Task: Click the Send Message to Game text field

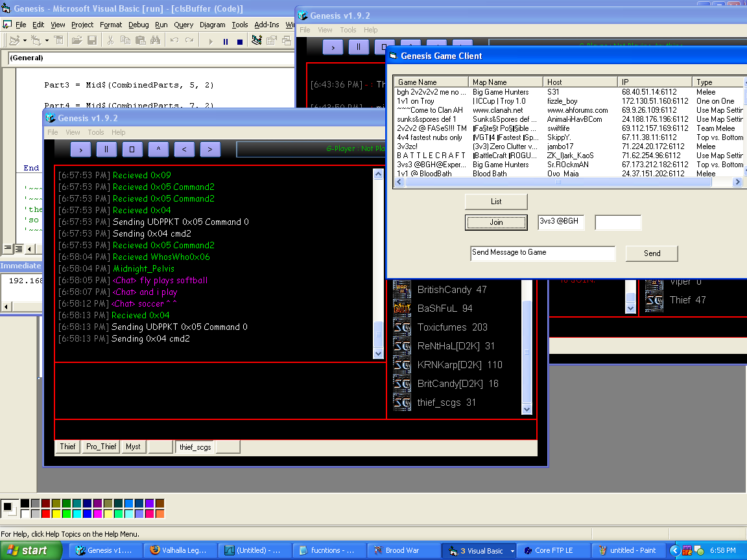Action: pyautogui.click(x=543, y=253)
